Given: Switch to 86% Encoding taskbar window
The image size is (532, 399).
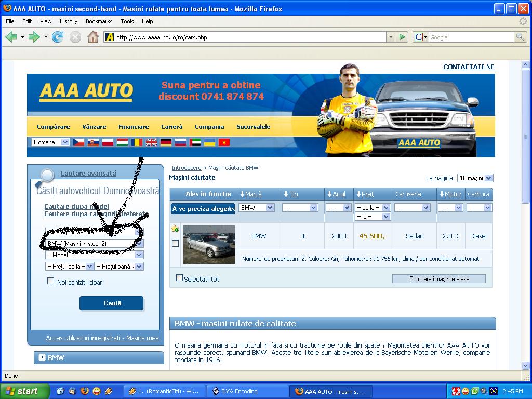Looking at the screenshot, I should point(248,391).
